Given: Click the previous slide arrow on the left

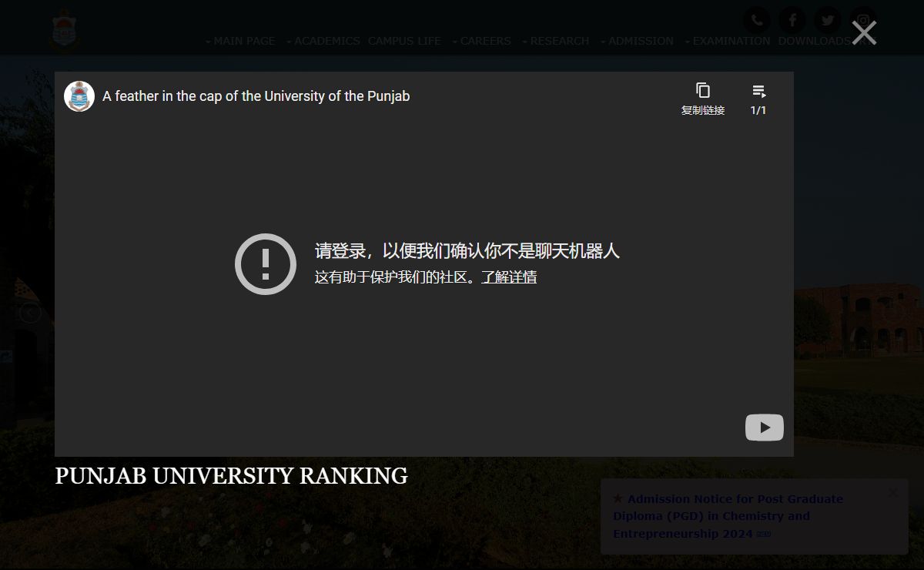Looking at the screenshot, I should 30,312.
